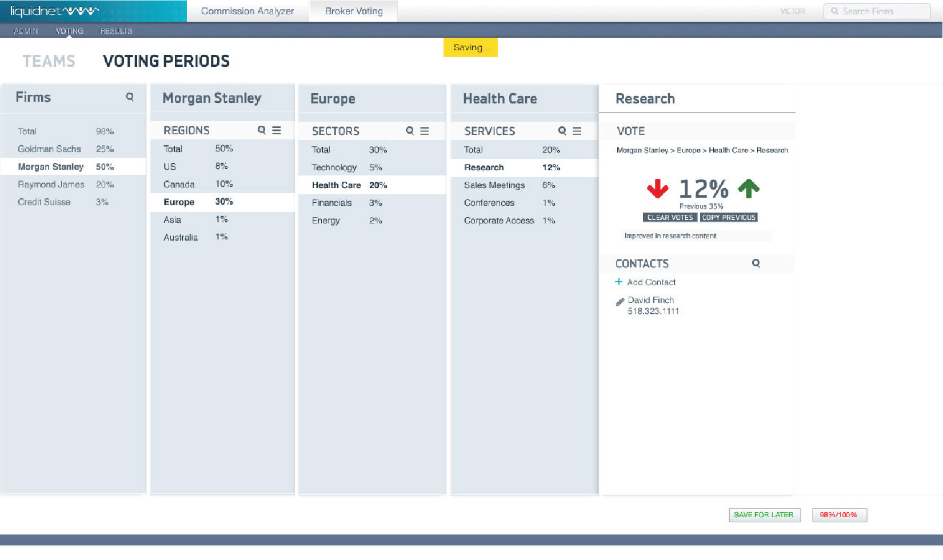This screenshot has width=943, height=560.
Task: Switch to the VOTING PERIODS view
Action: pyautogui.click(x=166, y=61)
